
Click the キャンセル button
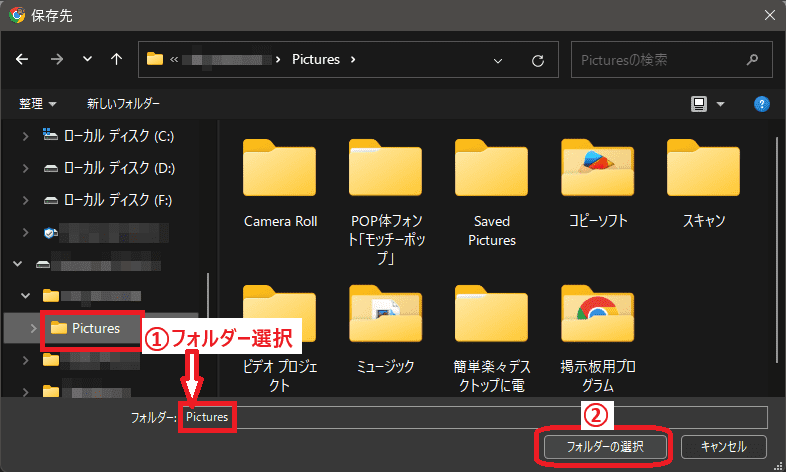(724, 445)
